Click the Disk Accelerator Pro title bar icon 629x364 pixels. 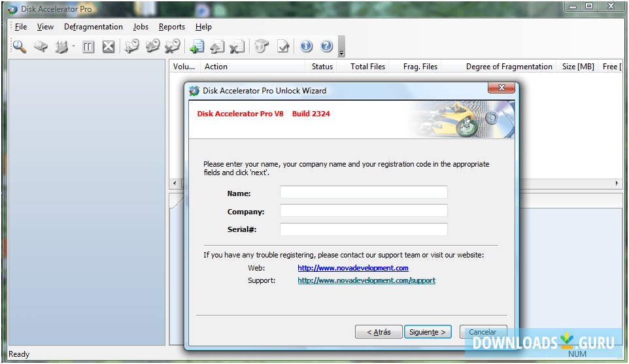point(12,9)
